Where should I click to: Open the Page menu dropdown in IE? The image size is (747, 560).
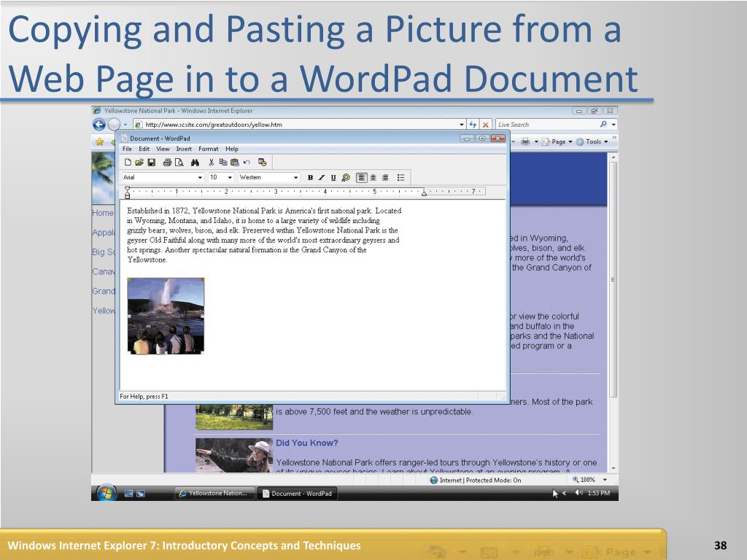click(x=557, y=141)
